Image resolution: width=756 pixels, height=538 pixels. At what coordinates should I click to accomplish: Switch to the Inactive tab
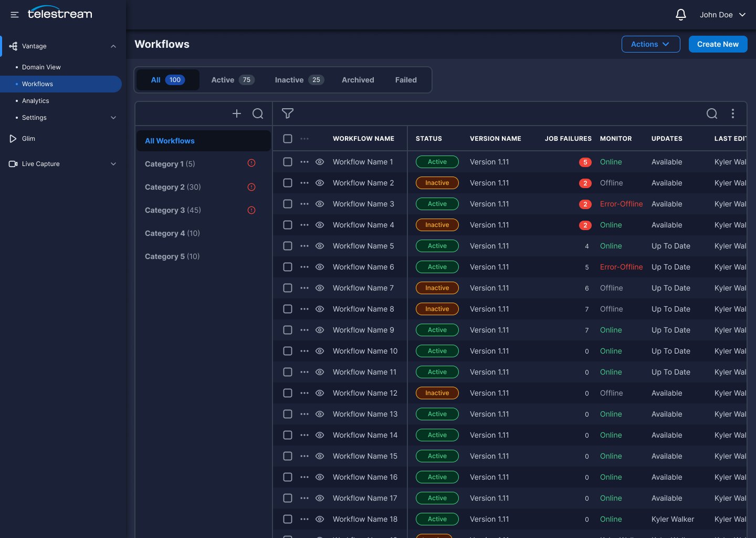(x=299, y=80)
